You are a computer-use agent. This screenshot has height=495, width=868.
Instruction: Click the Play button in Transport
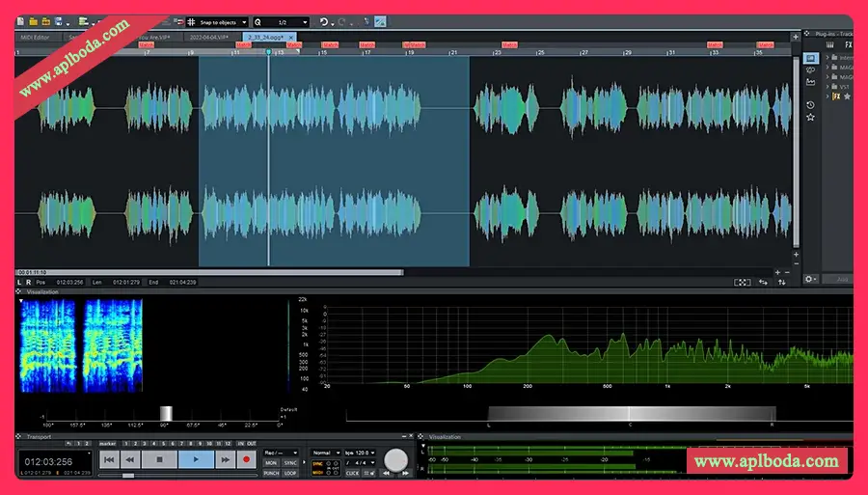pos(196,460)
